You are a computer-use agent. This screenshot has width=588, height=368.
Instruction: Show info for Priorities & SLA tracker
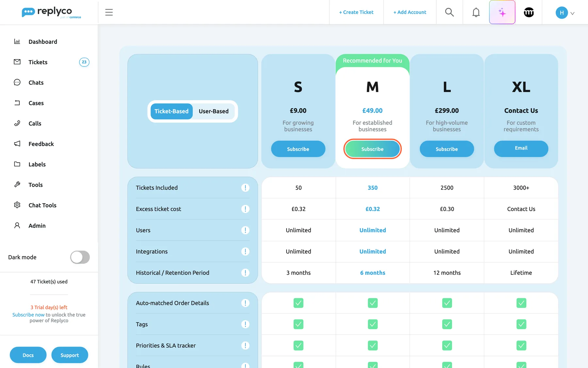245,345
